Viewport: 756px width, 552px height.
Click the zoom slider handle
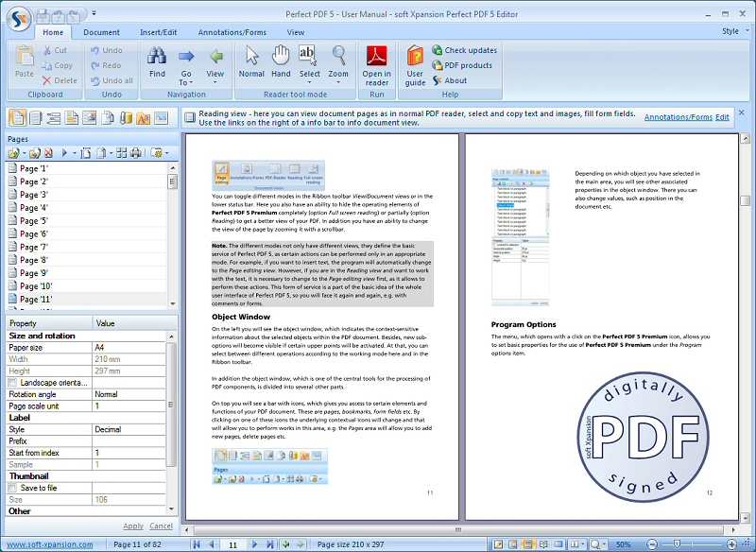677,544
